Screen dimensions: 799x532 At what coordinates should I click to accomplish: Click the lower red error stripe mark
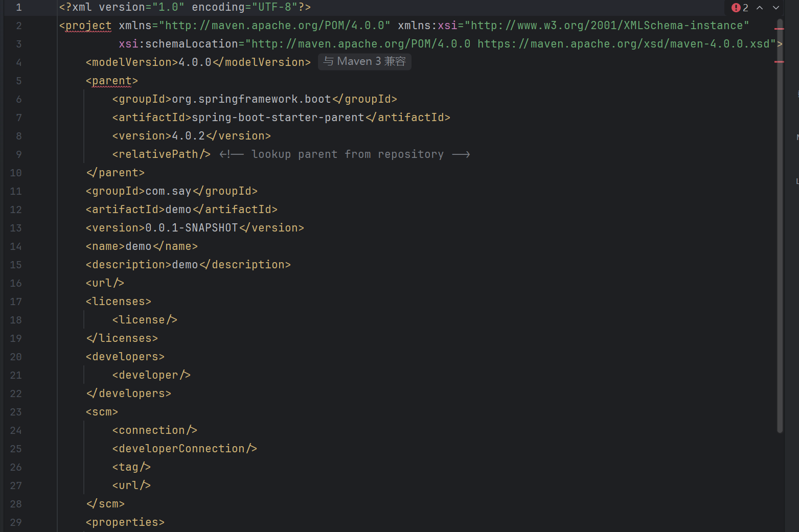point(779,62)
